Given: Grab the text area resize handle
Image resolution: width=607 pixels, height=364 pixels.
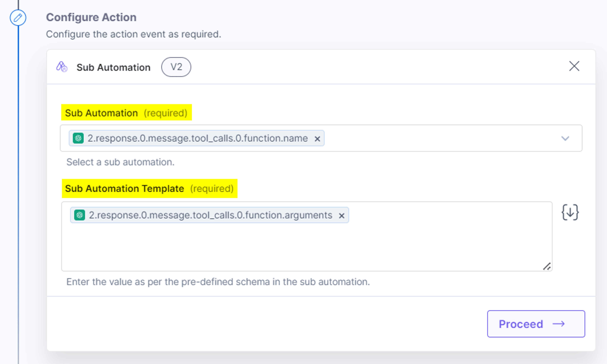Looking at the screenshot, I should [547, 266].
